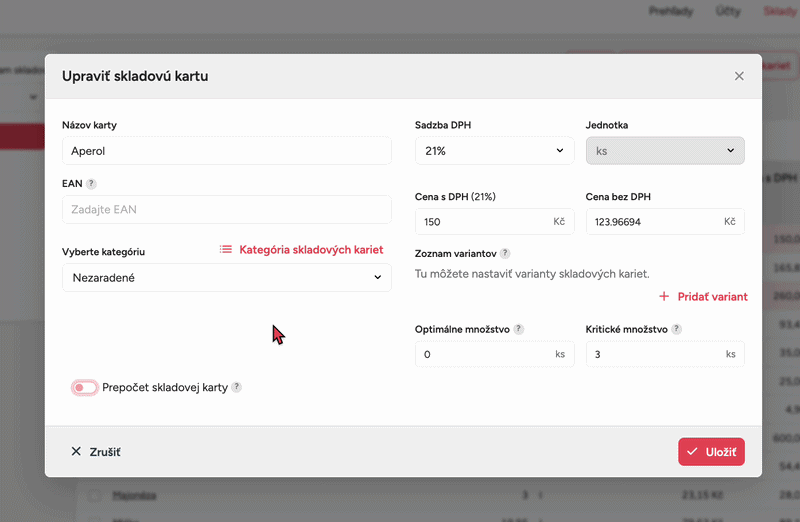800x522 pixels.
Task: Click the X icon next to Zrušiť
Action: pos(76,452)
